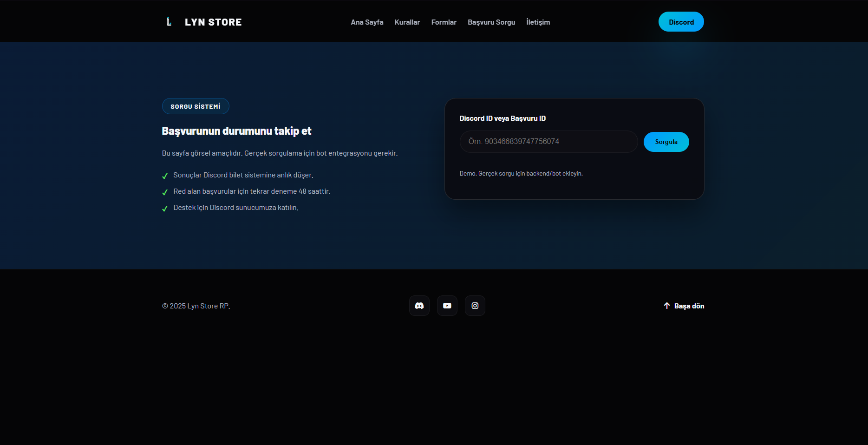Image resolution: width=868 pixels, height=445 pixels.
Task: Click checkmark next to Sonuçlar Discord bilet
Action: tap(165, 176)
